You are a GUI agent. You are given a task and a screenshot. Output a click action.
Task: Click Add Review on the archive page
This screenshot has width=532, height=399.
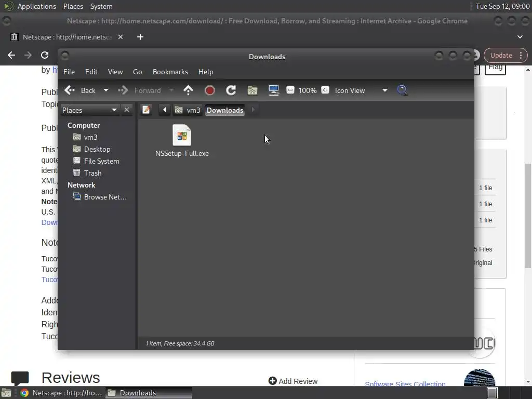[293, 381]
